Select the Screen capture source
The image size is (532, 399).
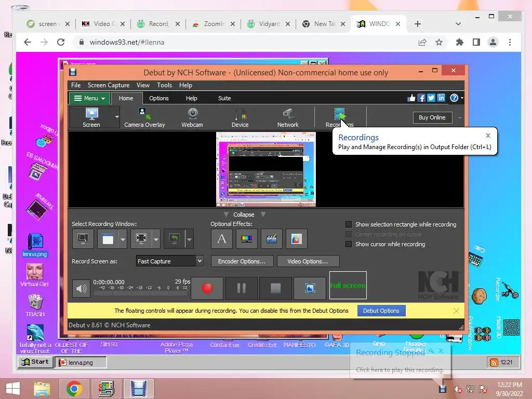(91, 117)
